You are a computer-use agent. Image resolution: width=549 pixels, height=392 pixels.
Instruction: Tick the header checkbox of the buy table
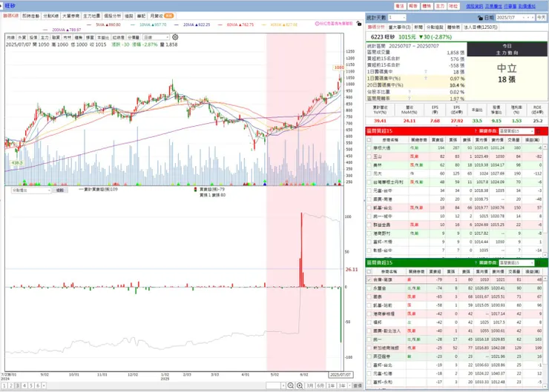(x=369, y=140)
